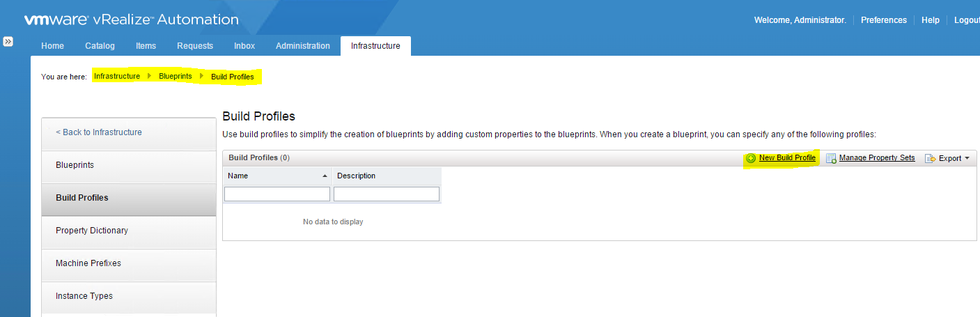The height and width of the screenshot is (317, 980).
Task: Open Machine Prefixes in the sidebar
Action: click(129, 263)
